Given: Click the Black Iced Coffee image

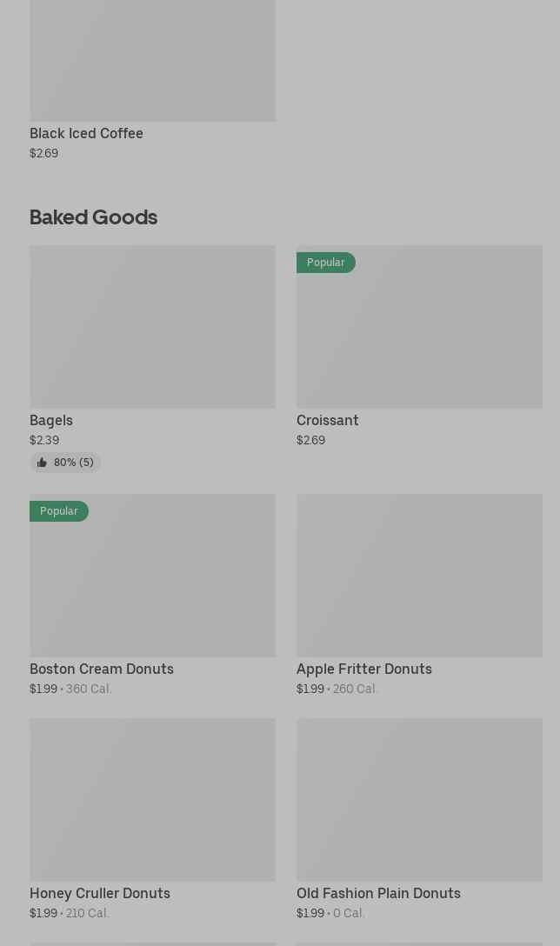Looking at the screenshot, I should 152,61.
